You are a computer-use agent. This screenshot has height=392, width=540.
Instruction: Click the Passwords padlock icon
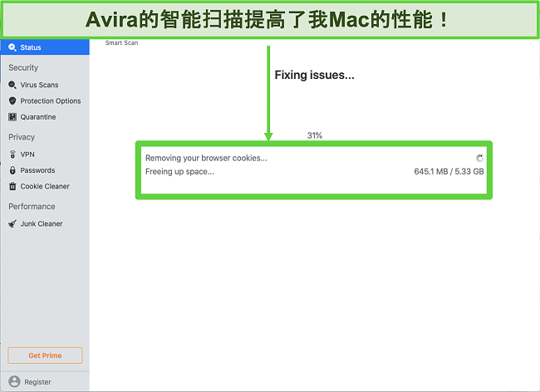click(x=12, y=170)
